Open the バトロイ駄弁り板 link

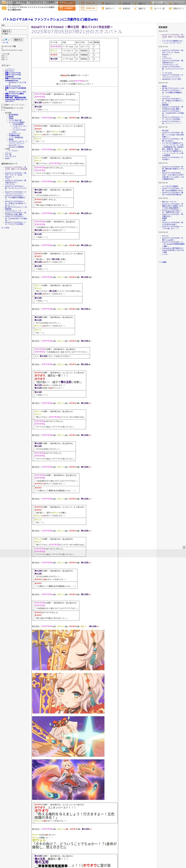pos(15,120)
